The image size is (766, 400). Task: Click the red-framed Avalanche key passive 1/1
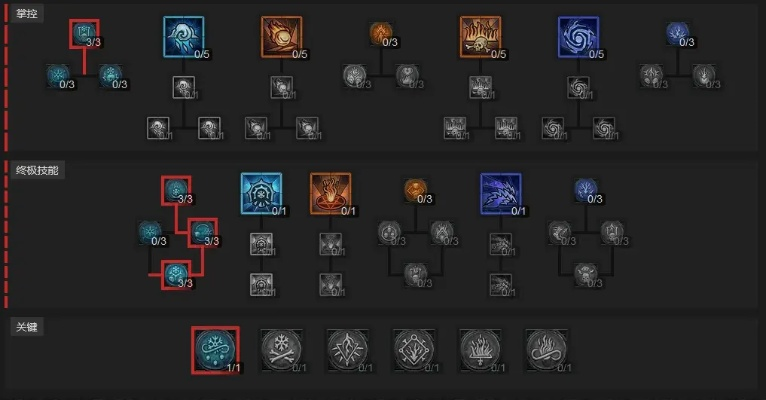coord(215,350)
